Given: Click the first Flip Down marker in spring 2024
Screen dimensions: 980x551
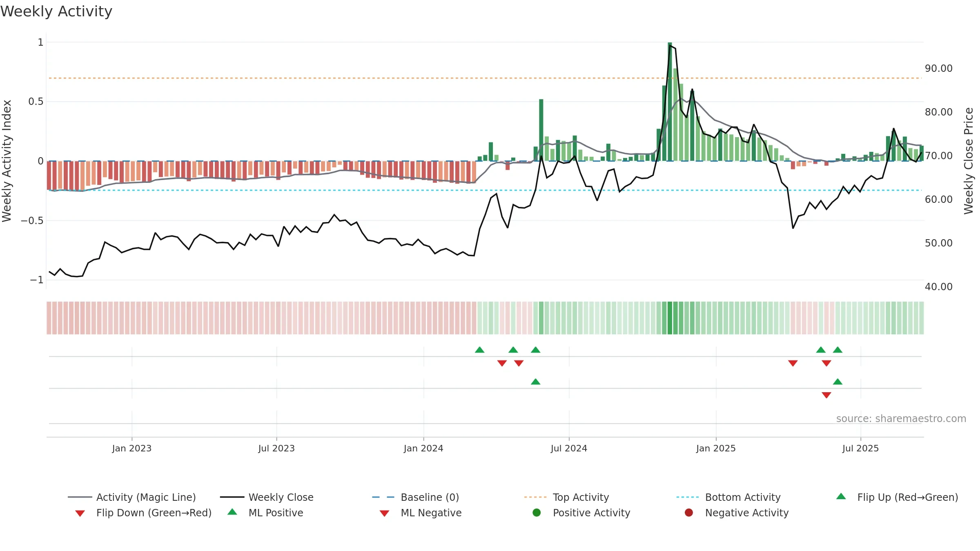Looking at the screenshot, I should pyautogui.click(x=502, y=363).
